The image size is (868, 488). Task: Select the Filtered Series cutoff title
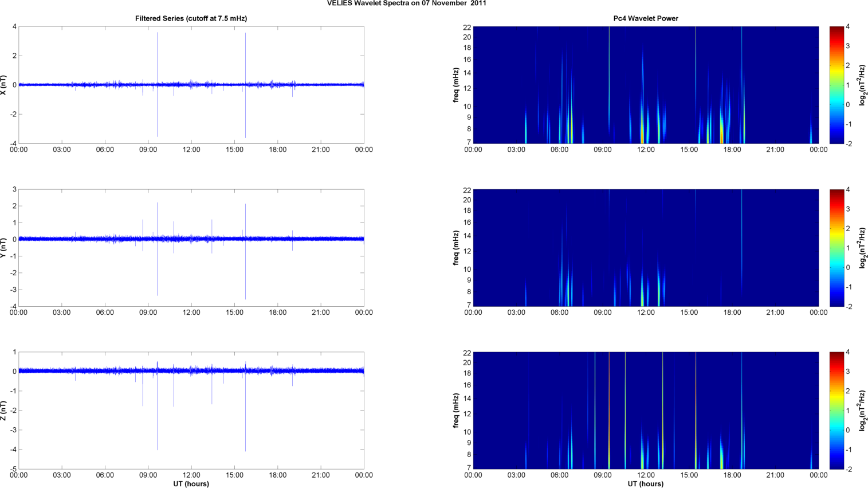click(x=191, y=18)
